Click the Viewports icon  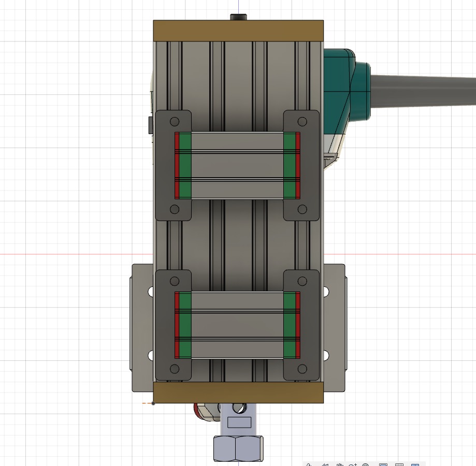coord(415,463)
